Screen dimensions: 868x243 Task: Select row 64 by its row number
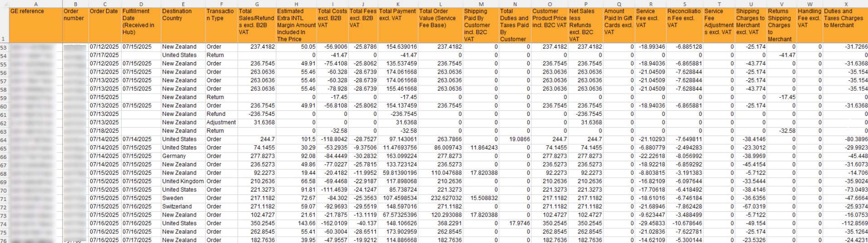tap(4, 139)
